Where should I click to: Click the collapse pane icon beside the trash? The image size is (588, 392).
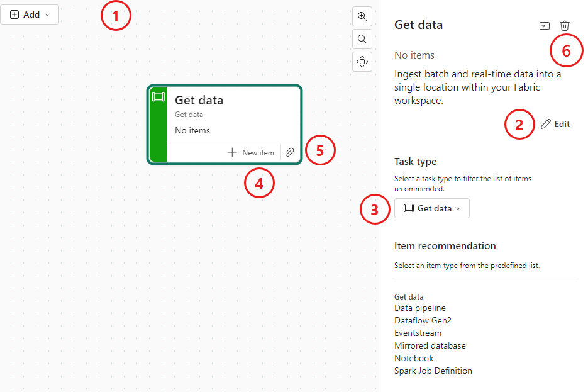pos(545,25)
